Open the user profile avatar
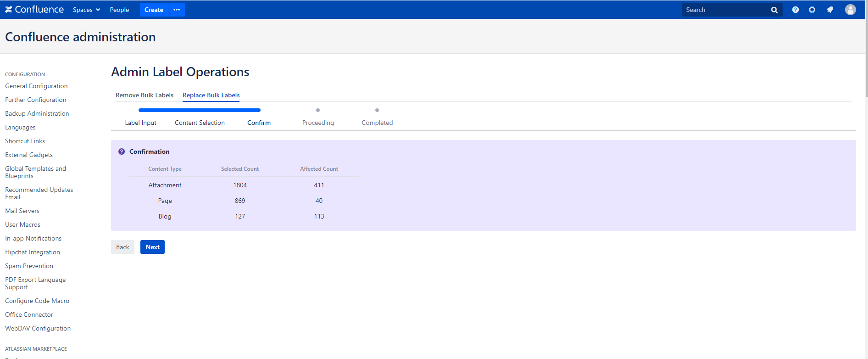The height and width of the screenshot is (359, 868). pyautogui.click(x=851, y=10)
